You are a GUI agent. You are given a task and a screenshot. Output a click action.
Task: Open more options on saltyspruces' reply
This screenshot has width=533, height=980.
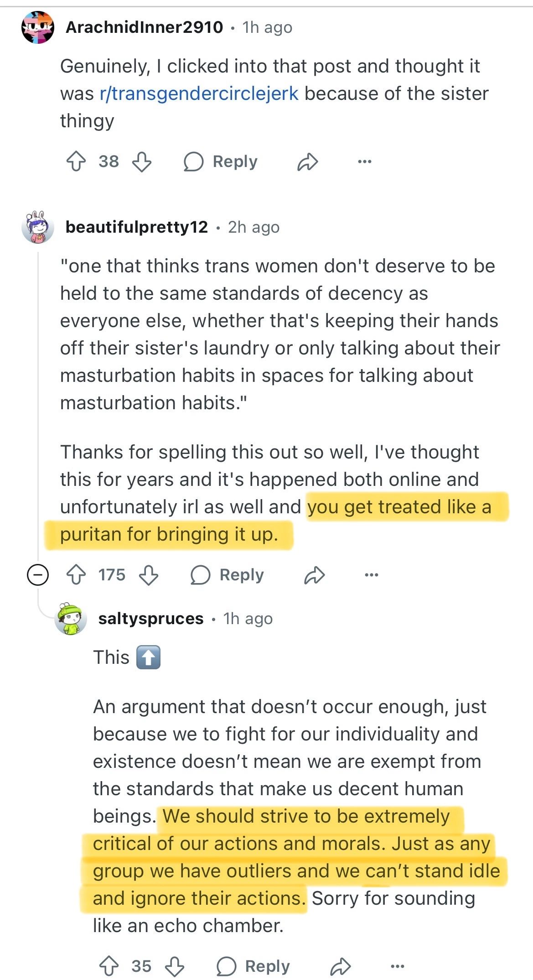click(397, 966)
